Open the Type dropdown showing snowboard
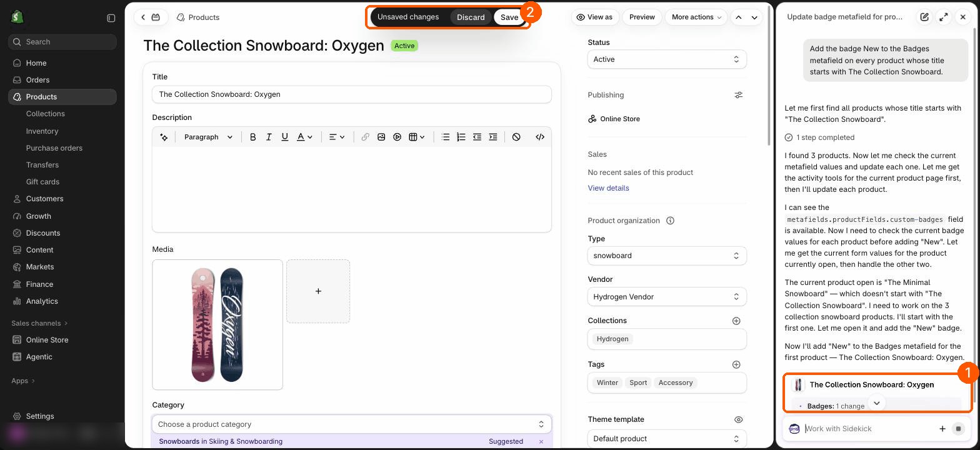Screen dimensions: 980x450 pos(667,256)
